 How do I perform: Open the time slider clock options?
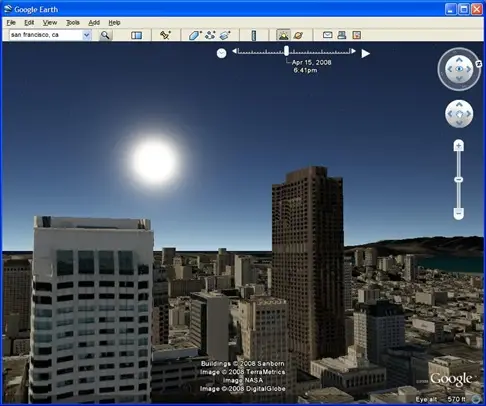(x=221, y=53)
